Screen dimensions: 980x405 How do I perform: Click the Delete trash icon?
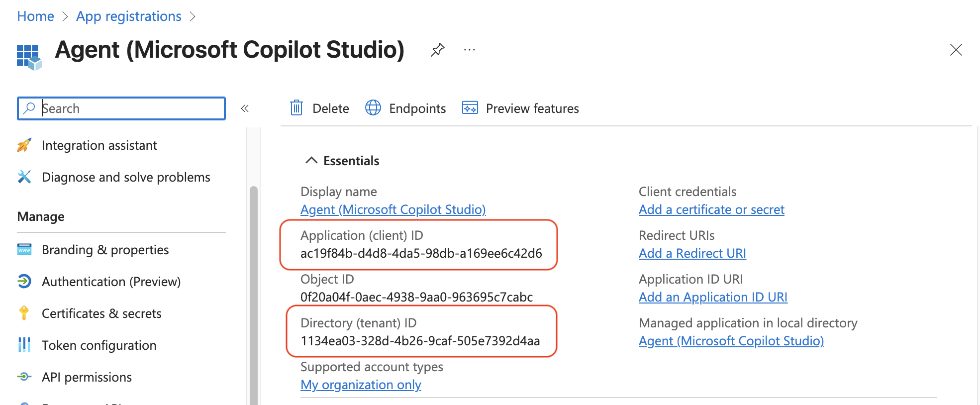click(296, 108)
